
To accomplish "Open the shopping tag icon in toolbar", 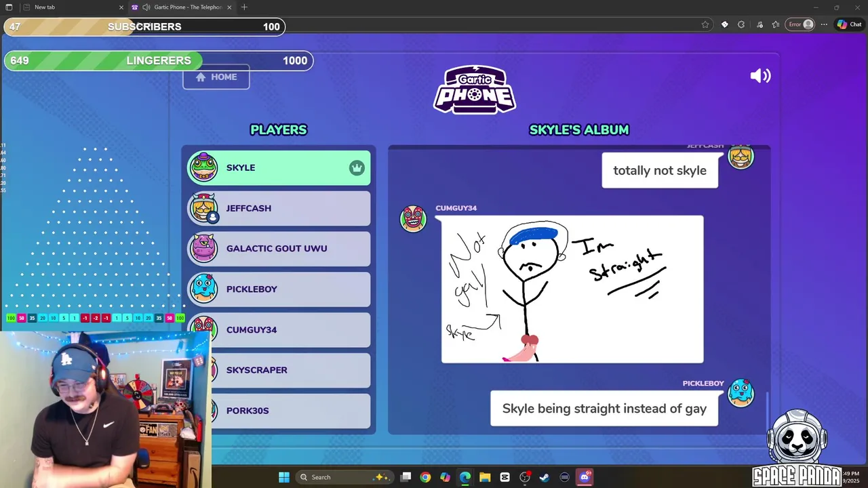I will click(x=724, y=24).
